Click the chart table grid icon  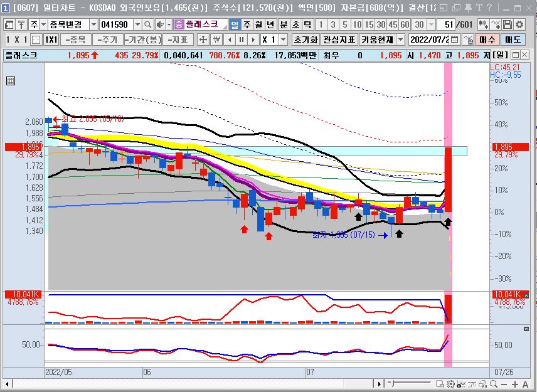(11, 81)
